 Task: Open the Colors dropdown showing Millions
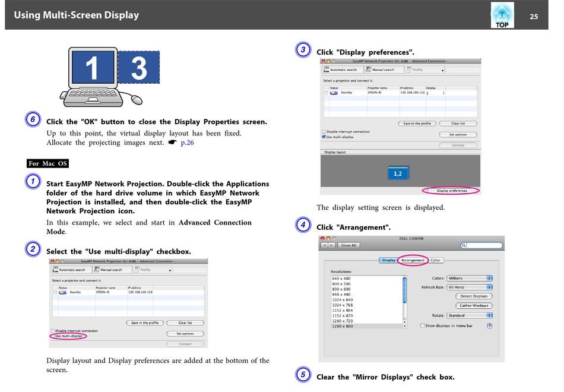click(x=470, y=278)
